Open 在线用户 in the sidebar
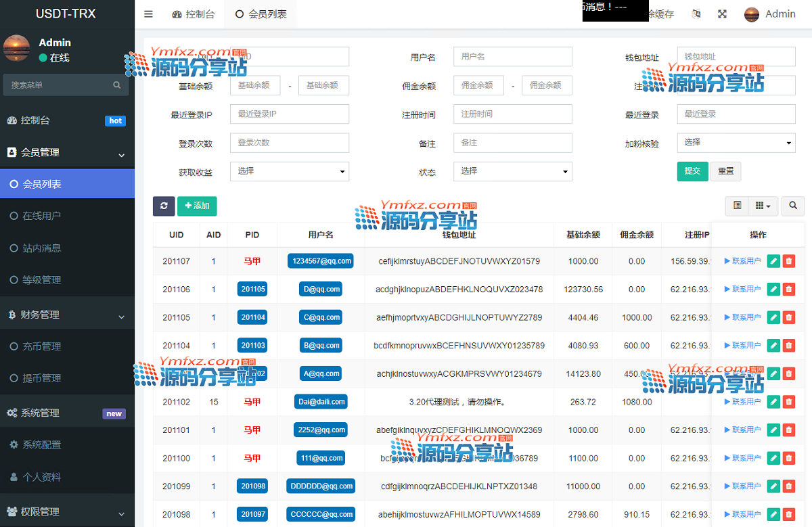This screenshot has height=527, width=812. pos(42,216)
